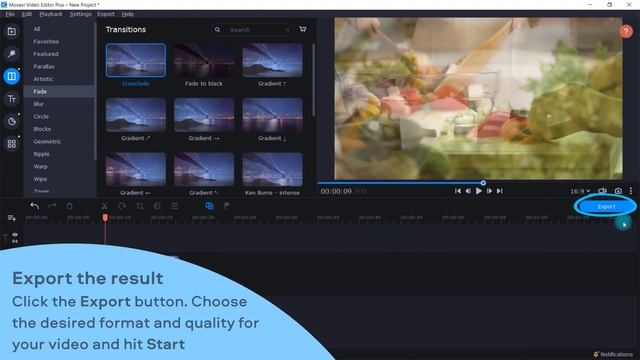The width and height of the screenshot is (640, 360).
Task: Select the Ripple category
Action: click(x=41, y=154)
